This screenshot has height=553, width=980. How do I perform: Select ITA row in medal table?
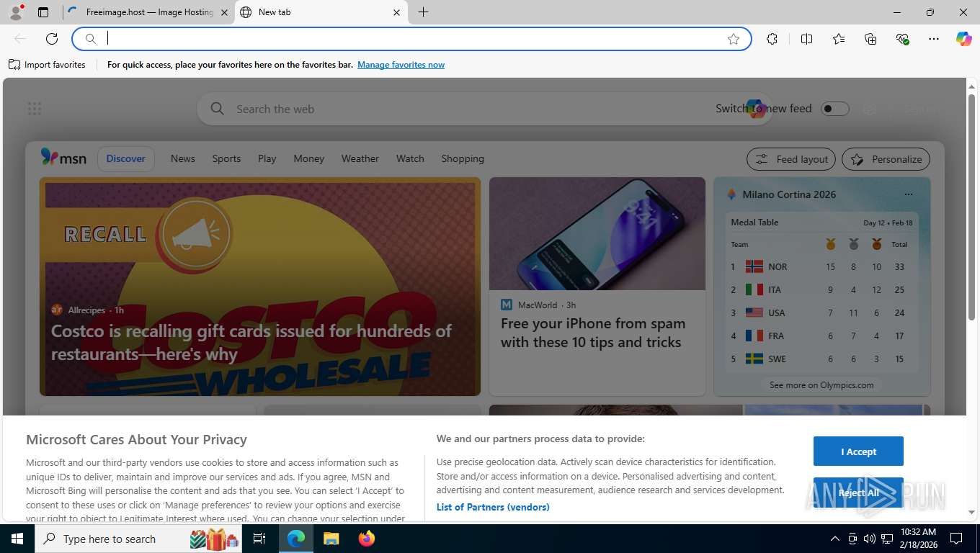(x=820, y=289)
